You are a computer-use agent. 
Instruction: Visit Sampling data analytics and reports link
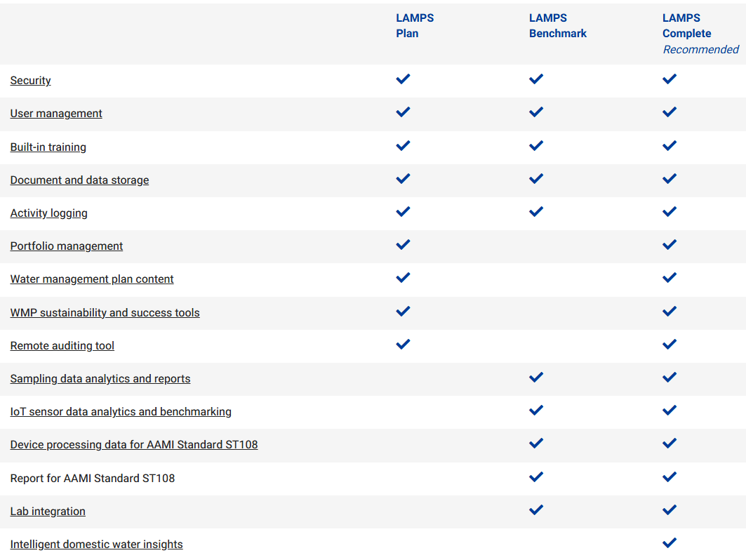(100, 379)
